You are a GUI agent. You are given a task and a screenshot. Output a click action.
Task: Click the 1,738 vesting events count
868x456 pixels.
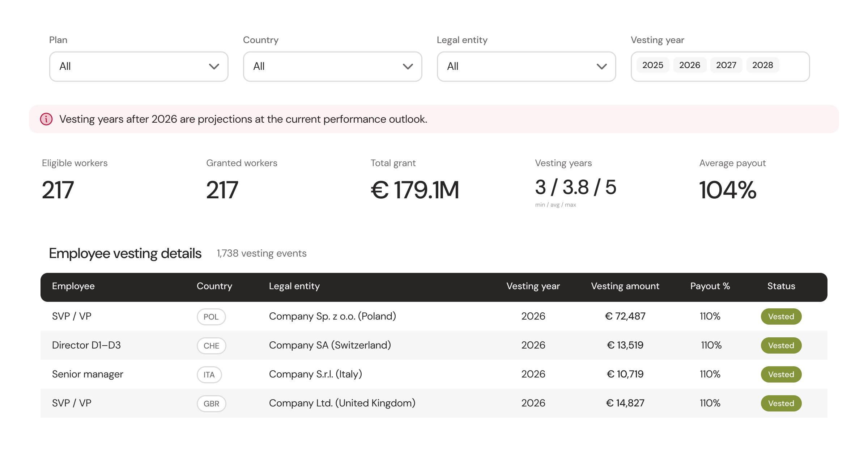(x=261, y=253)
